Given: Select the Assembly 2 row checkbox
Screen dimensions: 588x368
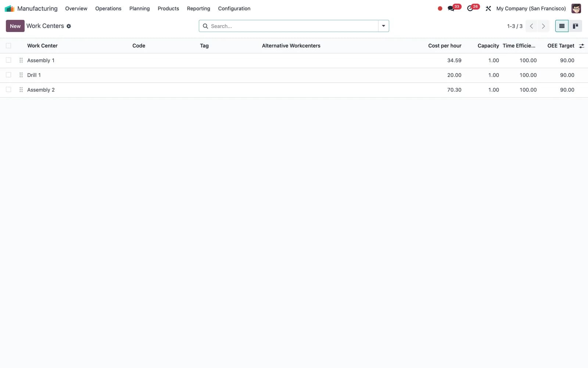Looking at the screenshot, I should tap(8, 90).
